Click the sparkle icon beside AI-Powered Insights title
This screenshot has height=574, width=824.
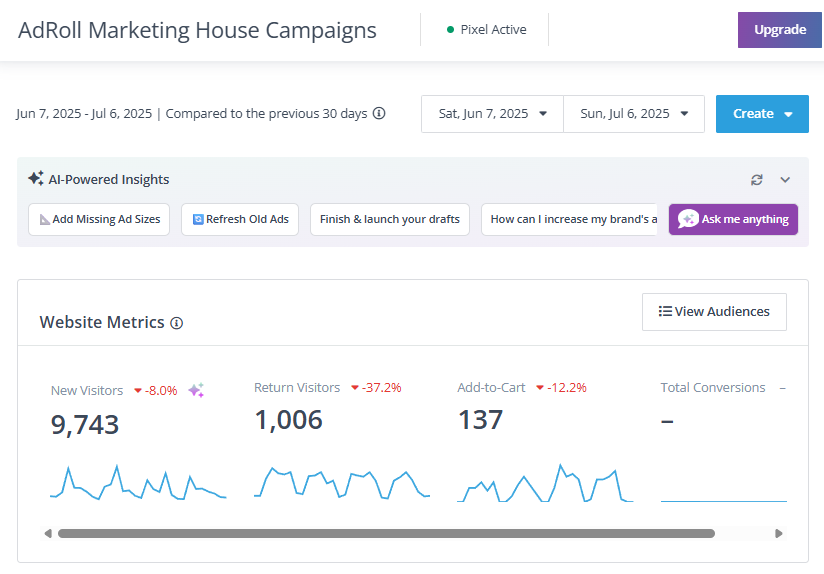(x=35, y=179)
